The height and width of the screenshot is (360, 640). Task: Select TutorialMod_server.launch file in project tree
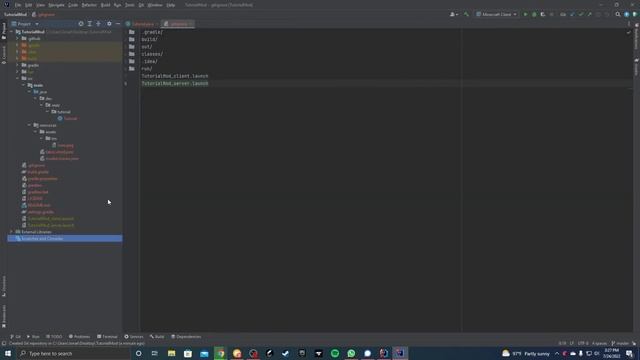48,225
